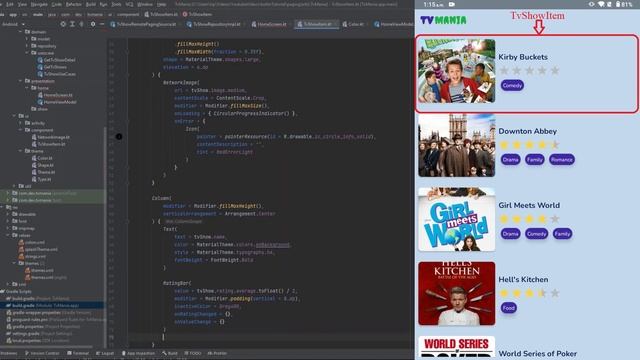Open Version Control tool window
Screen dimensions: 640x360
tap(42, 353)
